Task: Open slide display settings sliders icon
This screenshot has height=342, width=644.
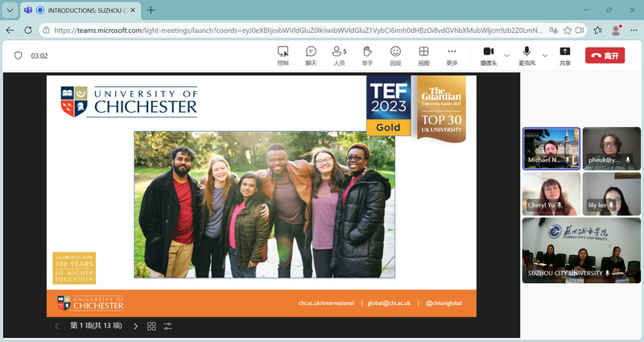Action: pos(167,326)
